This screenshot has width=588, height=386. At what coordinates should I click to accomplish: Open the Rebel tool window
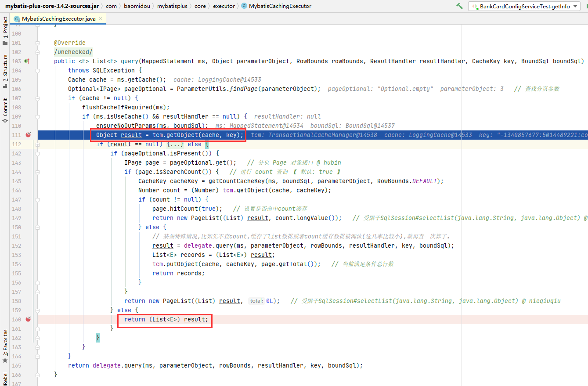pyautogui.click(x=4, y=379)
